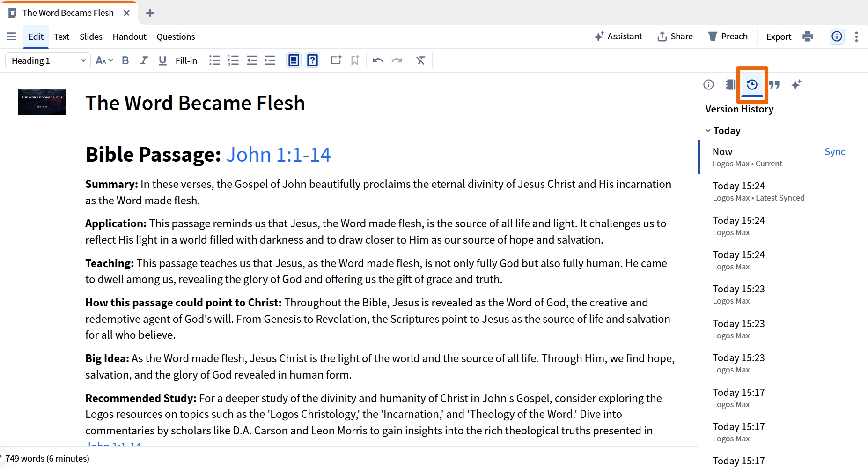Open the AI sparkle sidebar panel
The image size is (868, 469).
point(796,84)
